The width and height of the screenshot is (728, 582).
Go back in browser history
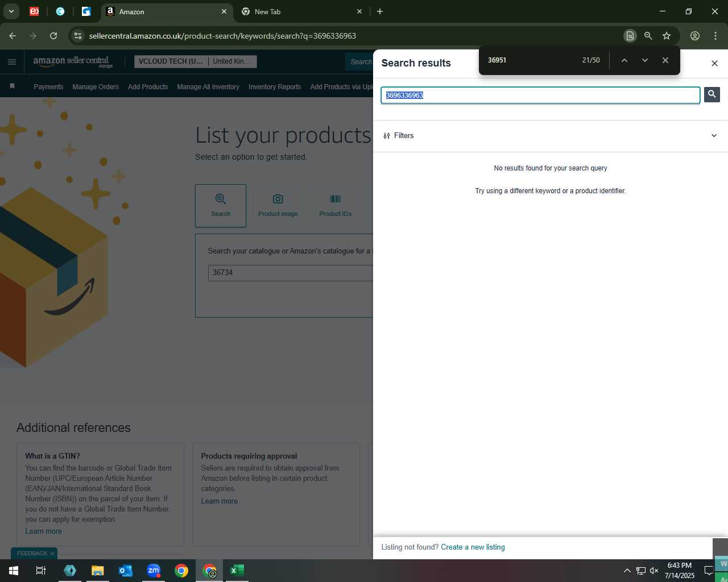click(13, 36)
